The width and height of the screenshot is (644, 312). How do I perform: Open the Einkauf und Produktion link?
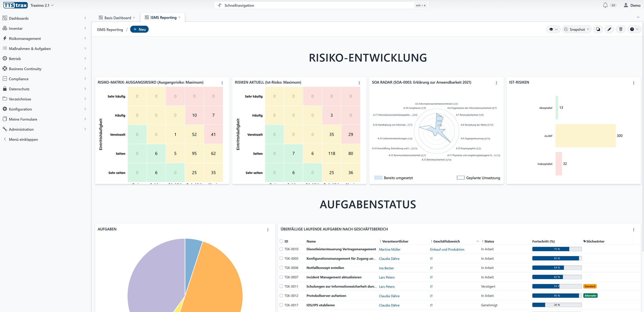point(447,249)
